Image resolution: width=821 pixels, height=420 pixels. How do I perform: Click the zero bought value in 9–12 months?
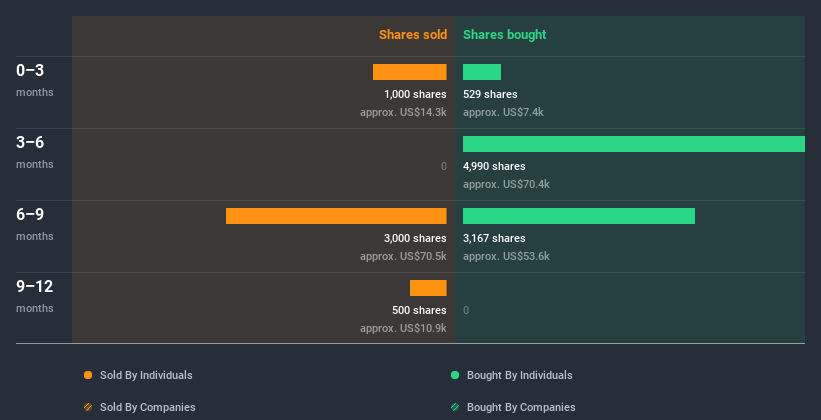click(466, 311)
